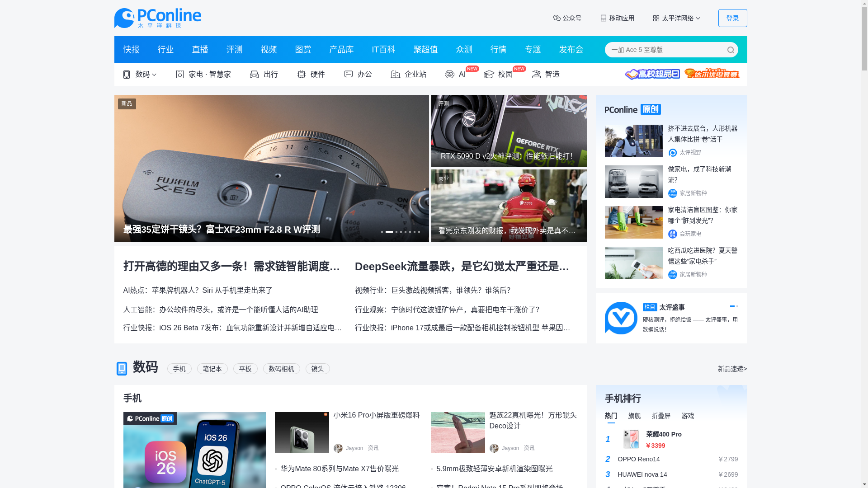Open the 京东财报 business article card
The width and height of the screenshot is (868, 488).
(509, 206)
